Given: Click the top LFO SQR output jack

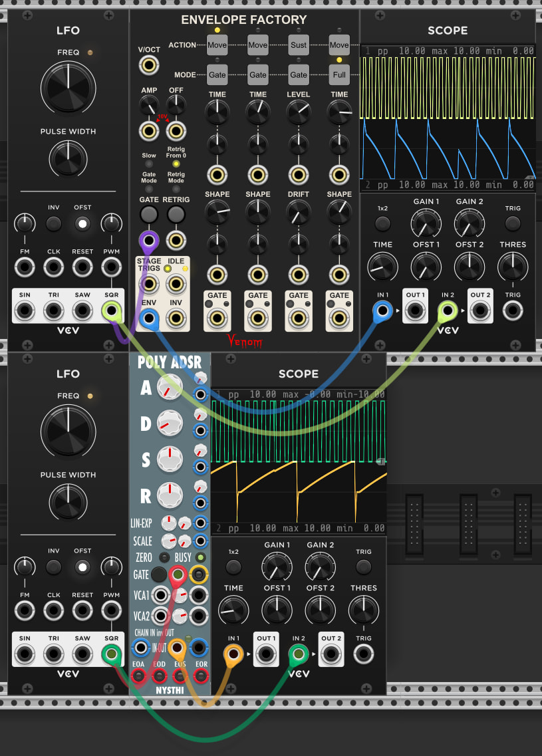Looking at the screenshot, I should click(111, 311).
